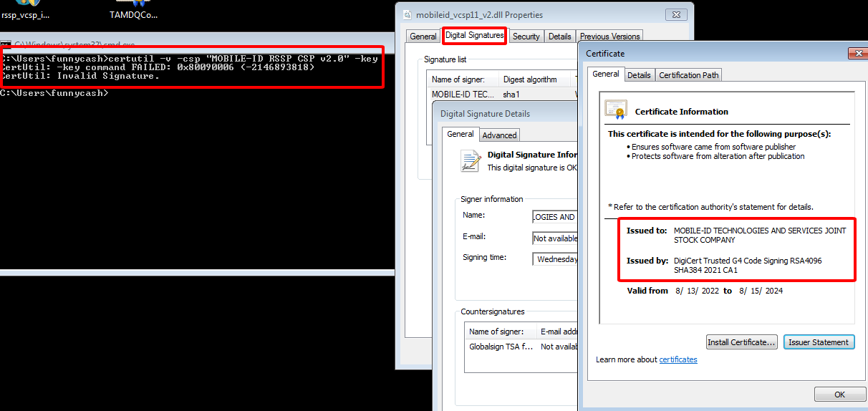
Task: Click countersignature Name of signer column header
Action: [501, 332]
